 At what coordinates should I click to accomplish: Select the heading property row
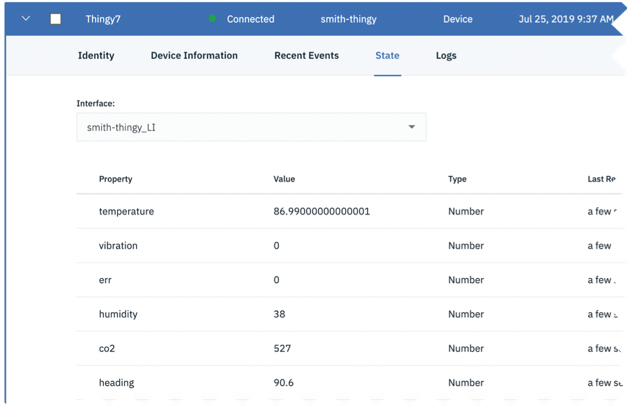(349, 382)
